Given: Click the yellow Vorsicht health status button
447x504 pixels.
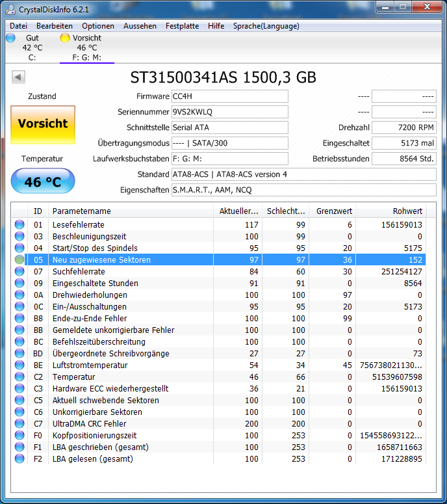Looking at the screenshot, I should point(43,125).
